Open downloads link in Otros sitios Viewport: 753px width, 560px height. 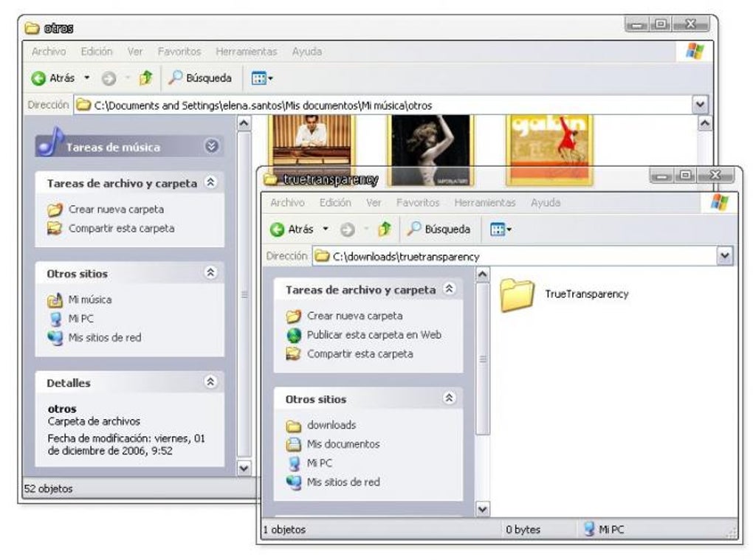pos(332,425)
